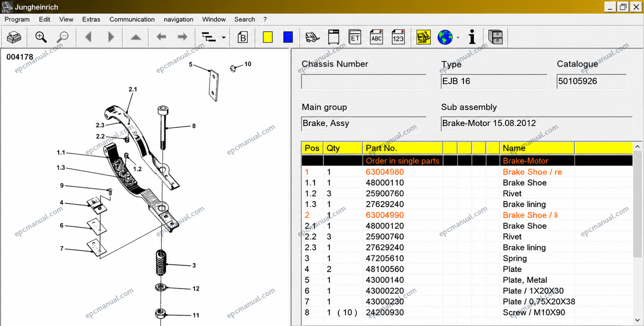644x326 pixels.
Task: Click the Qty column header
Action: point(343,148)
